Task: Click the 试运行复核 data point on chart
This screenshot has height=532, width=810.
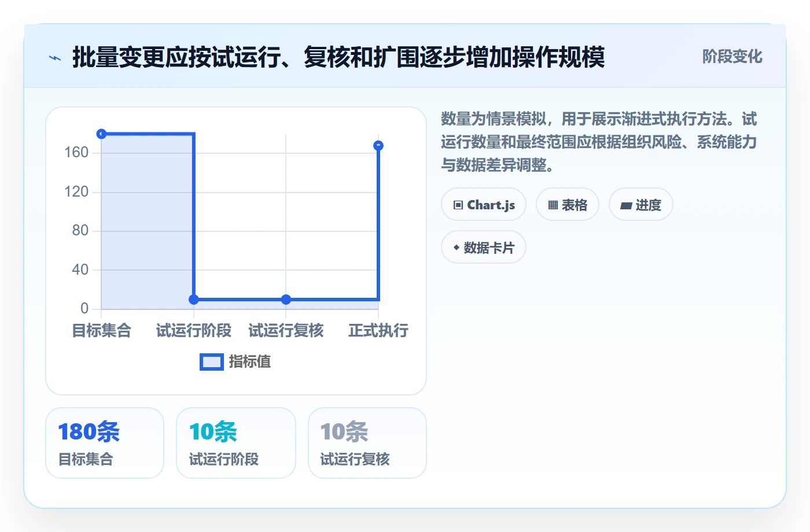Action: [286, 300]
